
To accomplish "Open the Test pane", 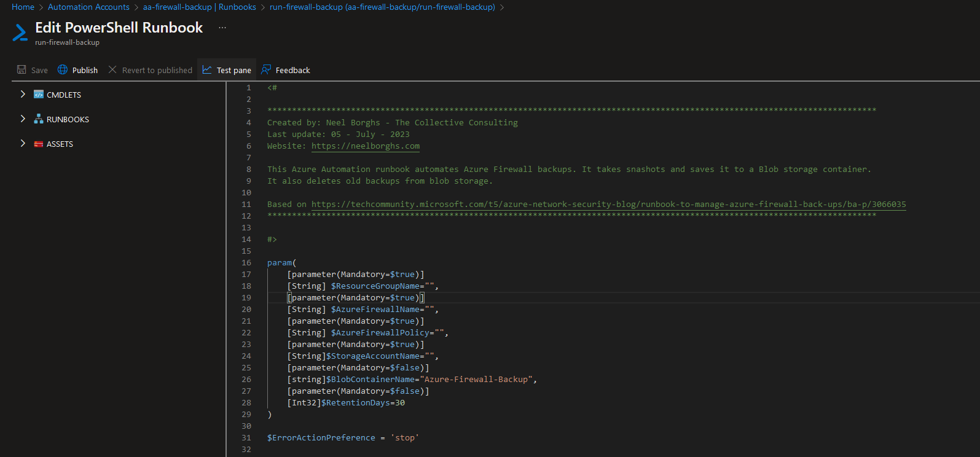I will point(227,70).
